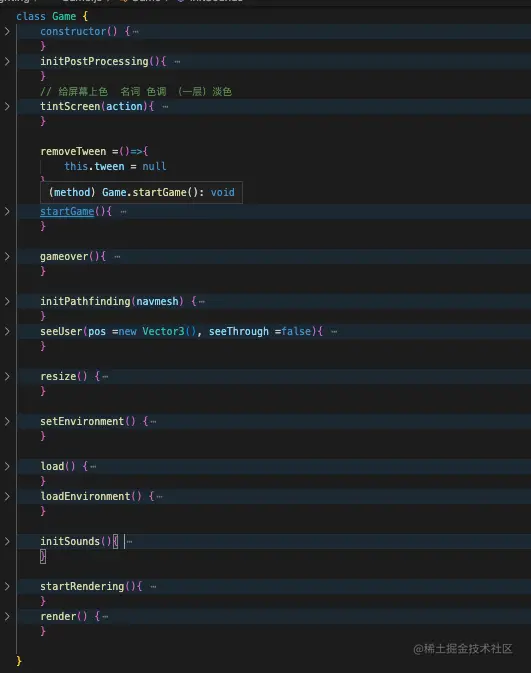Expand the folded initSounds() method

pos(7,542)
